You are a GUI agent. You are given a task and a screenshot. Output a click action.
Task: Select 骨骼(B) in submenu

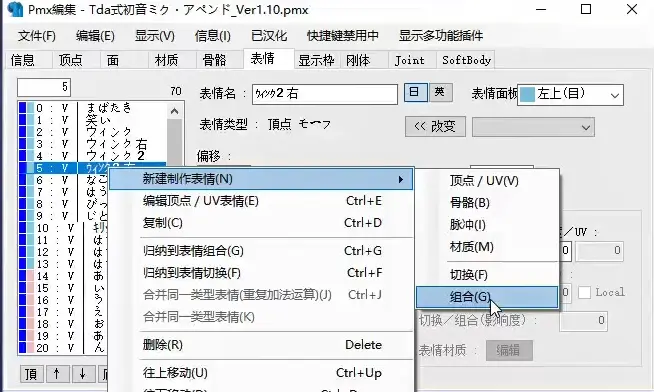(487, 203)
